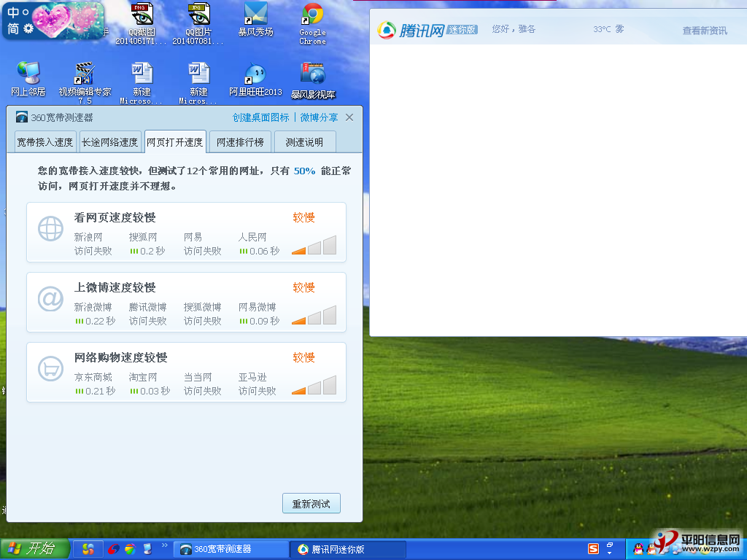Expand the quick launch » chevron
Image resolution: width=747 pixels, height=560 pixels.
point(165,545)
